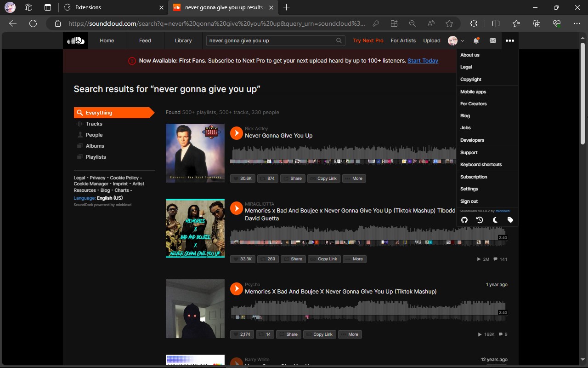Choose Sign out from the dropdown menu
Viewport: 588px width, 368px height.
487,201
